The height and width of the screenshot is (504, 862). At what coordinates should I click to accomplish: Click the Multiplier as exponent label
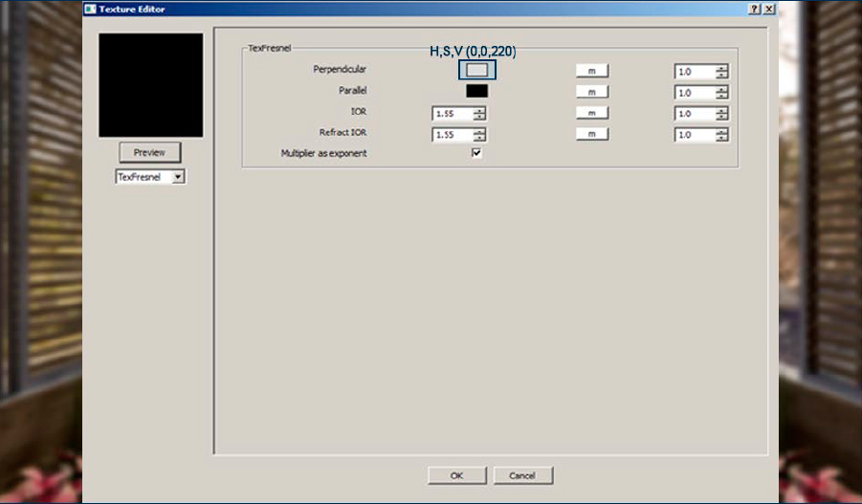click(323, 153)
